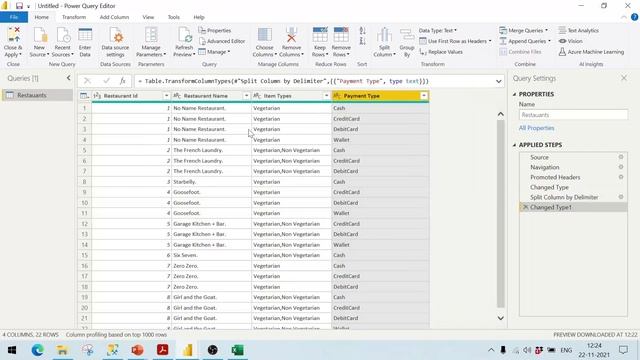Open Restaurant Name column filter dropdown

tap(246, 96)
